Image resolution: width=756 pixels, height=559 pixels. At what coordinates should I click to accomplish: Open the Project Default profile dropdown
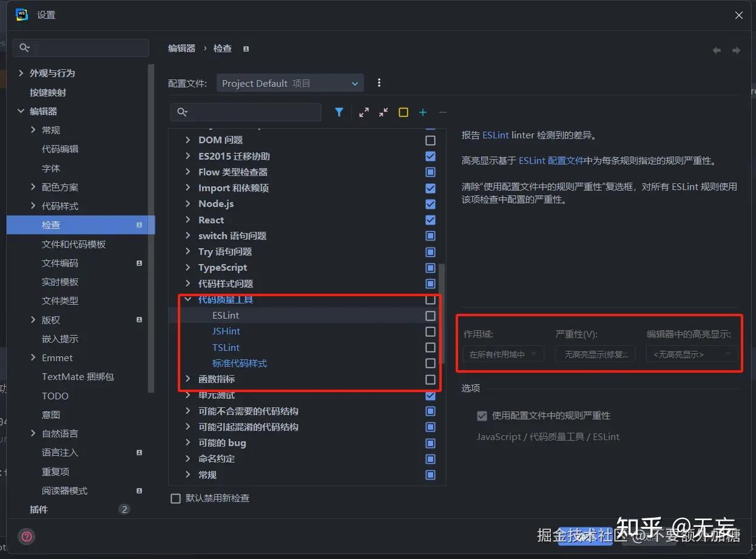coord(289,83)
